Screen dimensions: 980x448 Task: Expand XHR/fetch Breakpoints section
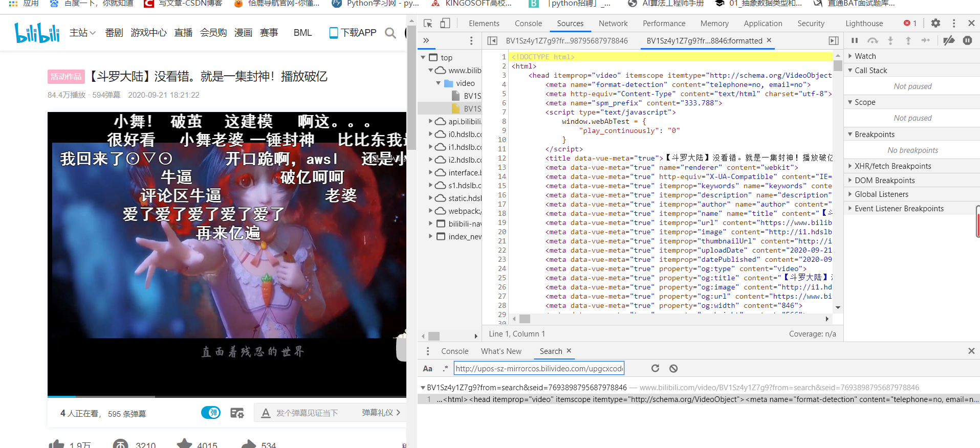850,166
